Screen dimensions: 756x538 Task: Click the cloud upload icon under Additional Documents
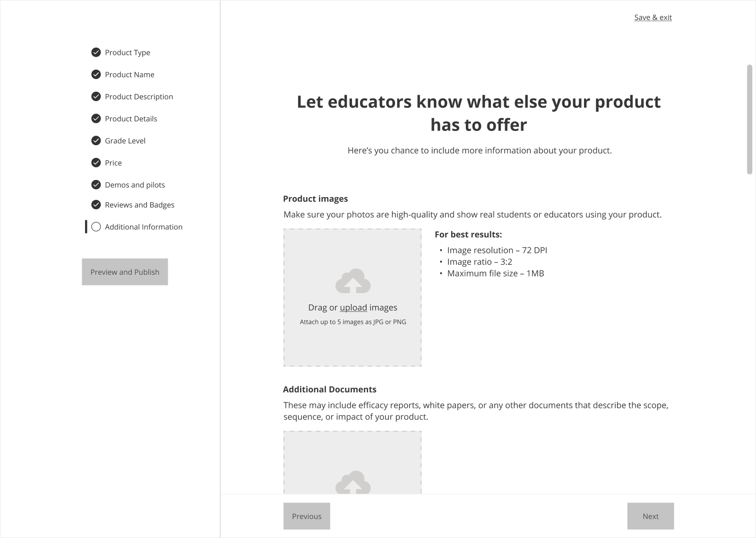[353, 482]
